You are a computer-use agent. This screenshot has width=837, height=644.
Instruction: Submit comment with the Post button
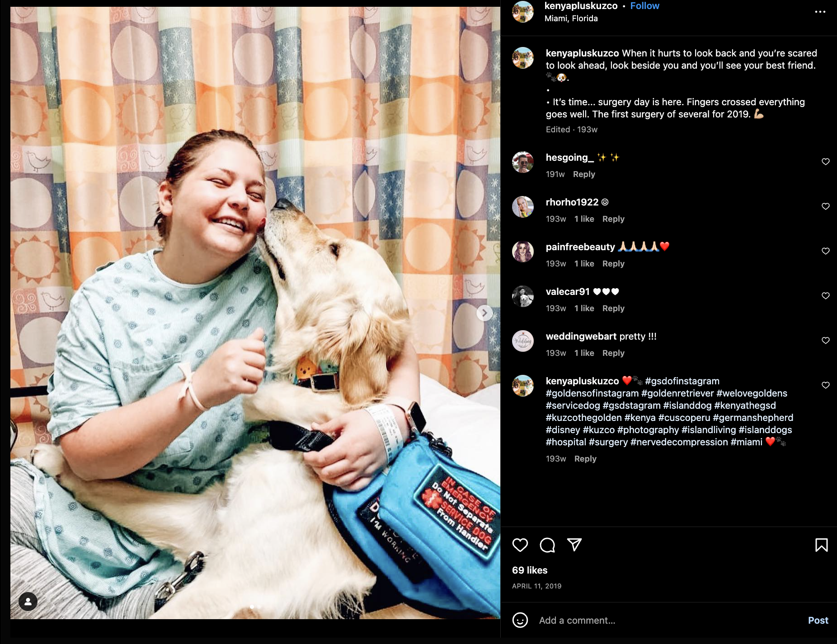[818, 621]
